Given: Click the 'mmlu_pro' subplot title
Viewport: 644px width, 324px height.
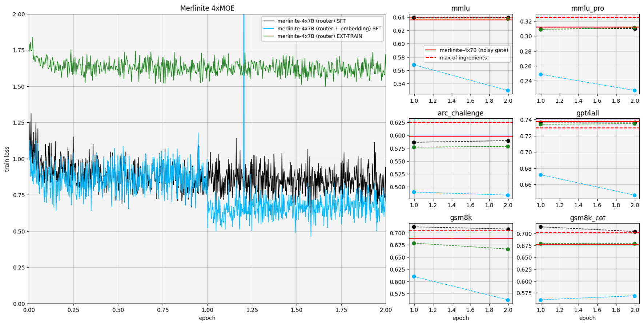Looking at the screenshot, I should point(587,8).
